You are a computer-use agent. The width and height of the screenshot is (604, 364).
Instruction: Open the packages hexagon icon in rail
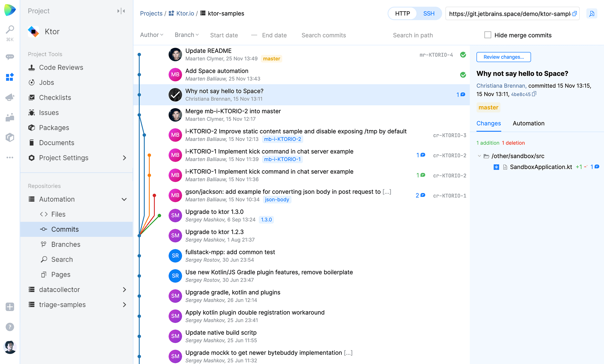[x=10, y=137]
